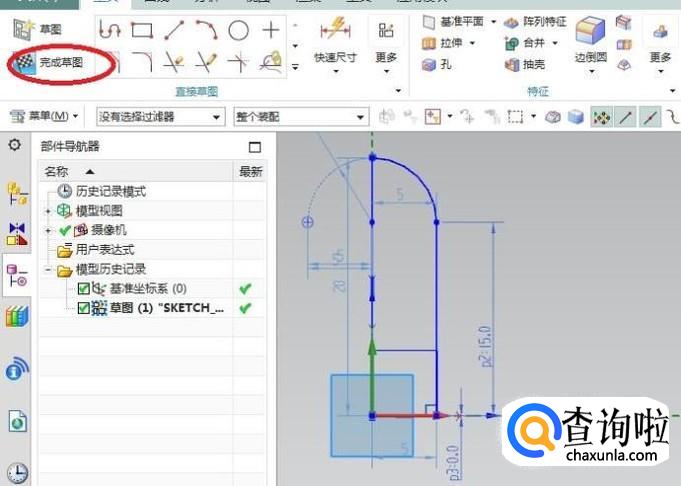Select the Circle sketch tool
The width and height of the screenshot is (681, 486).
tap(238, 30)
